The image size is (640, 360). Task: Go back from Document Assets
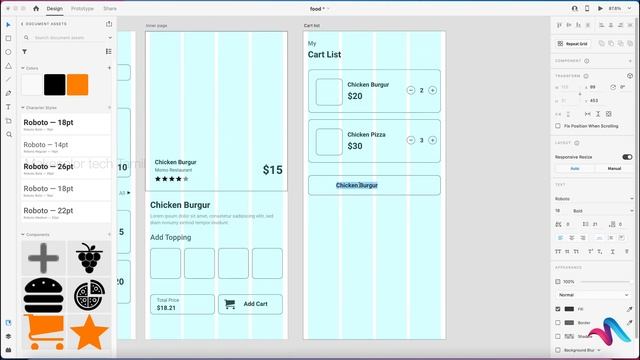click(x=22, y=24)
